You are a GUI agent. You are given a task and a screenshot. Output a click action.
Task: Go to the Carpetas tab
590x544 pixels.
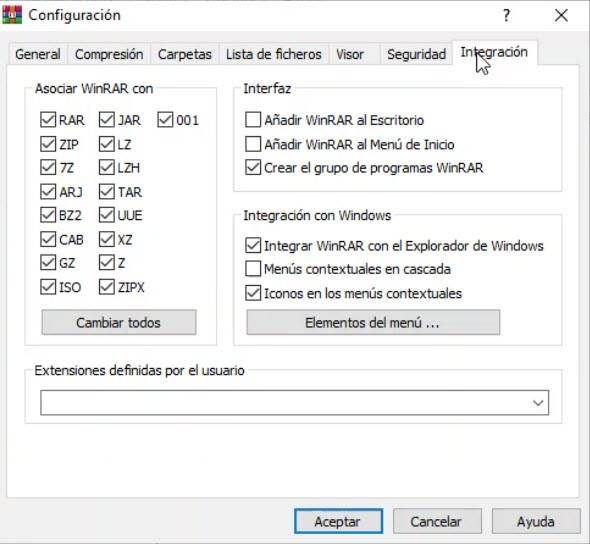(x=185, y=54)
